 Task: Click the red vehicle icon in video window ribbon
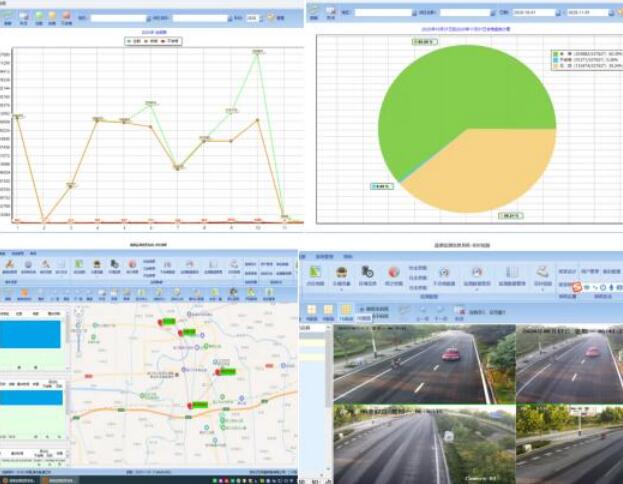click(340, 271)
